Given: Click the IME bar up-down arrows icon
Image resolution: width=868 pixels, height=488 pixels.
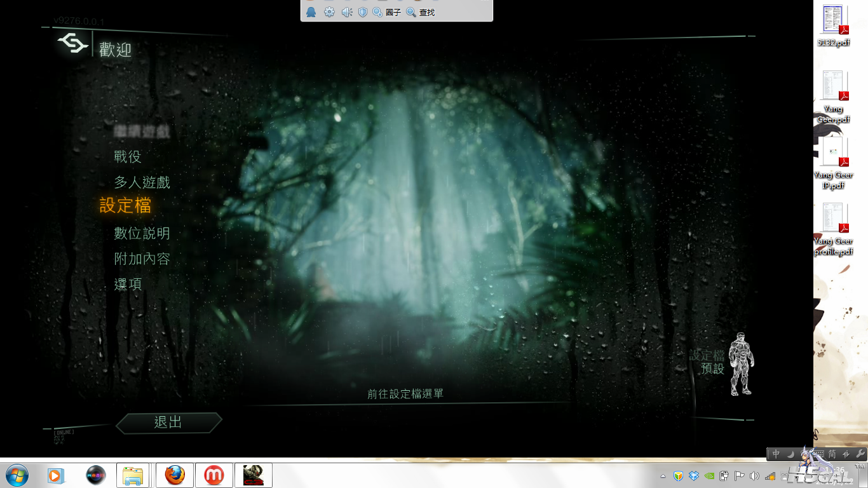Looking at the screenshot, I should [846, 454].
